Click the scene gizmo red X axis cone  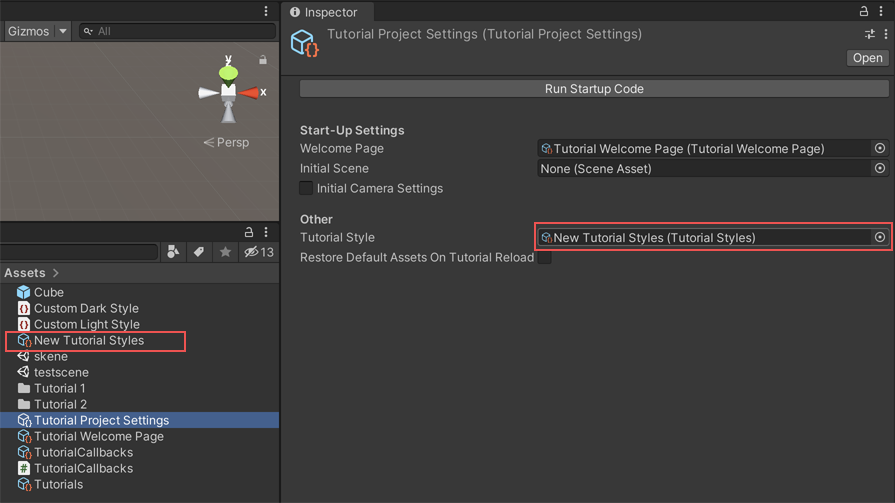[249, 93]
